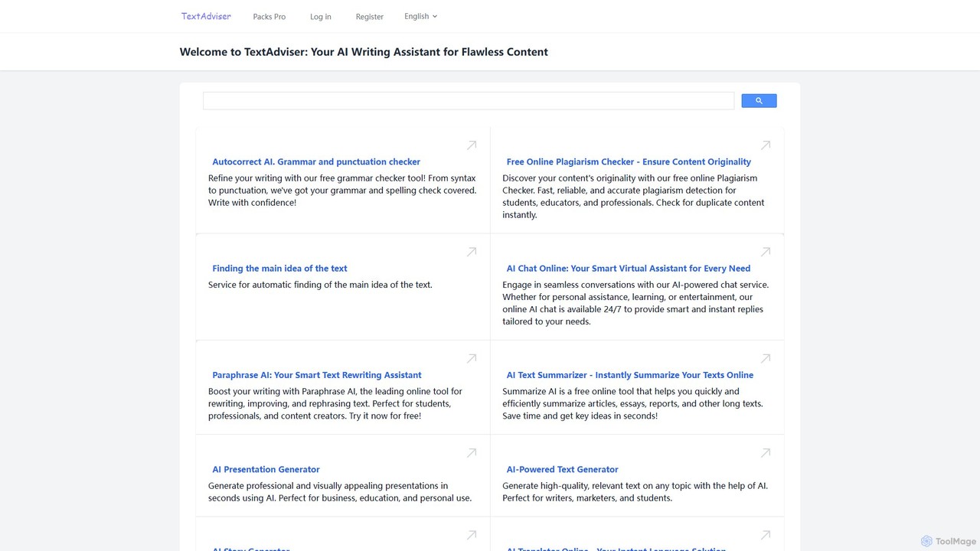The width and height of the screenshot is (980, 551).
Task: Open Autocorrect AI grammar checker link
Action: coord(316,161)
